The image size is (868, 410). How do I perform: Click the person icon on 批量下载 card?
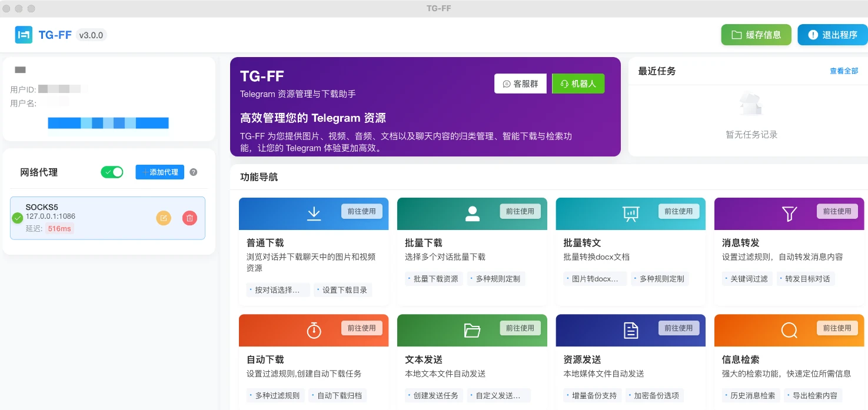pyautogui.click(x=473, y=214)
